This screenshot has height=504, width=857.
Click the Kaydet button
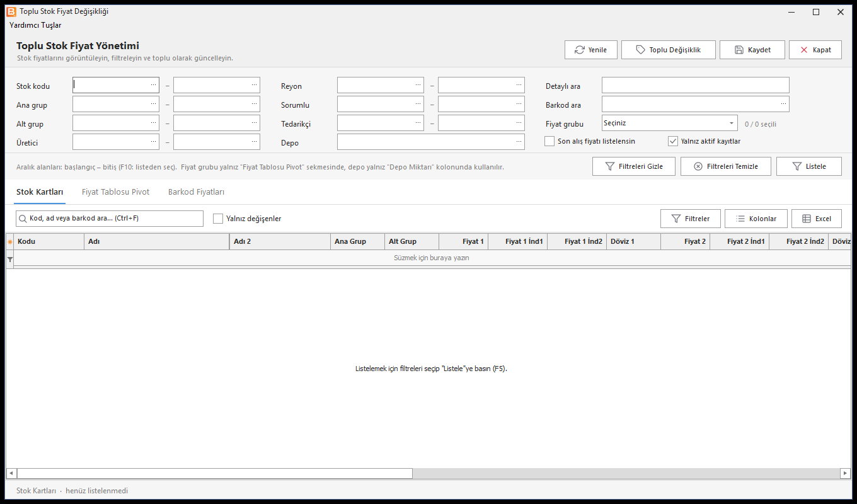pos(752,50)
